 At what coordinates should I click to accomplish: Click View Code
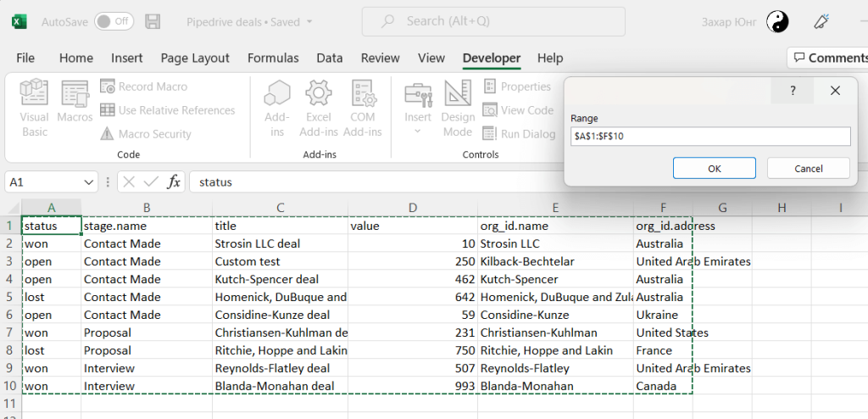[x=518, y=110]
